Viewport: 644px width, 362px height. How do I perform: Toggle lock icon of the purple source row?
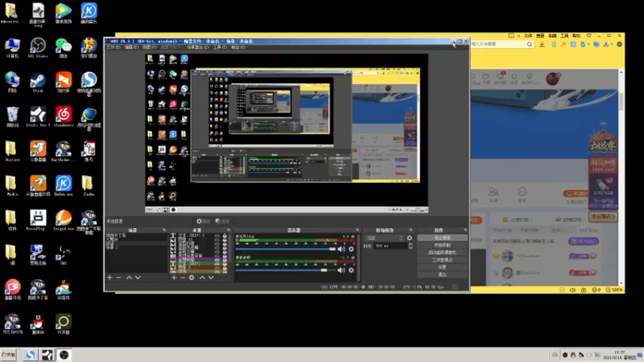(225, 259)
